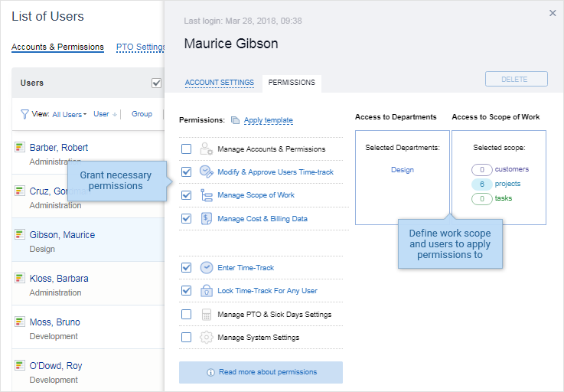Uncheck Manage Cost & Billing Data
The height and width of the screenshot is (392, 564).
click(x=186, y=218)
